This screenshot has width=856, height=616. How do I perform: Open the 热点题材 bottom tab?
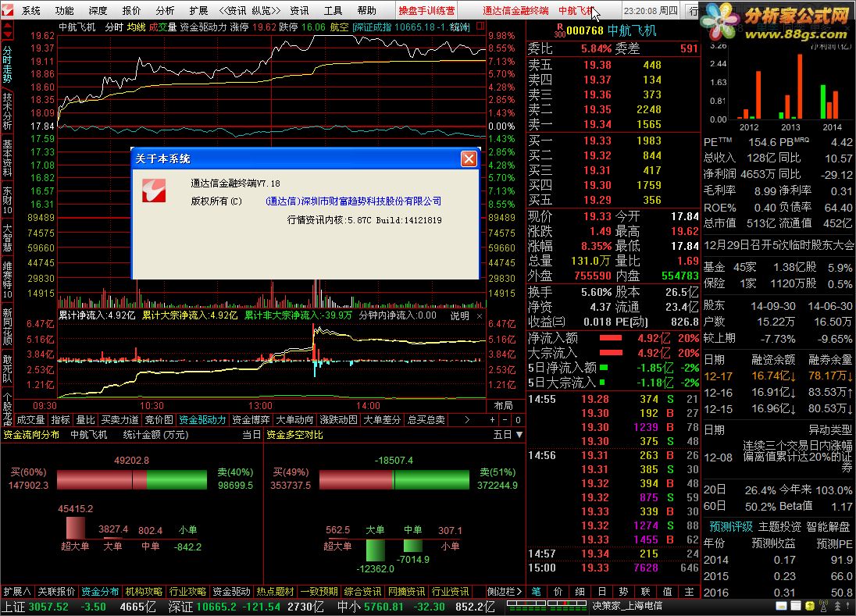pyautogui.click(x=275, y=592)
